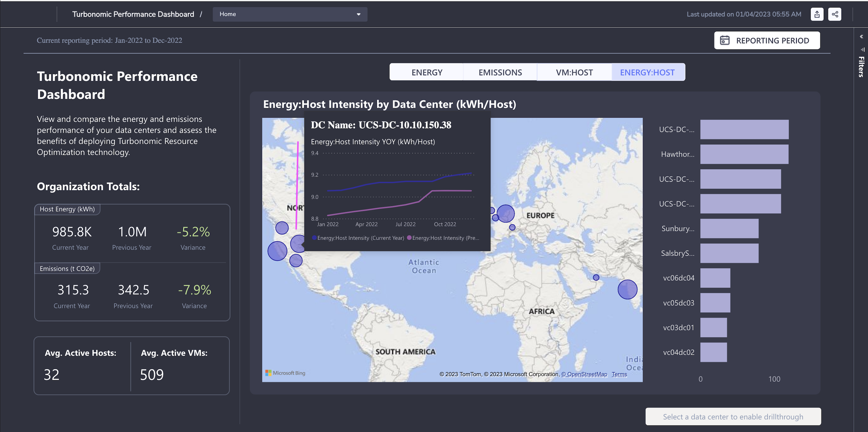Click the drillthrough data center button

point(733,416)
